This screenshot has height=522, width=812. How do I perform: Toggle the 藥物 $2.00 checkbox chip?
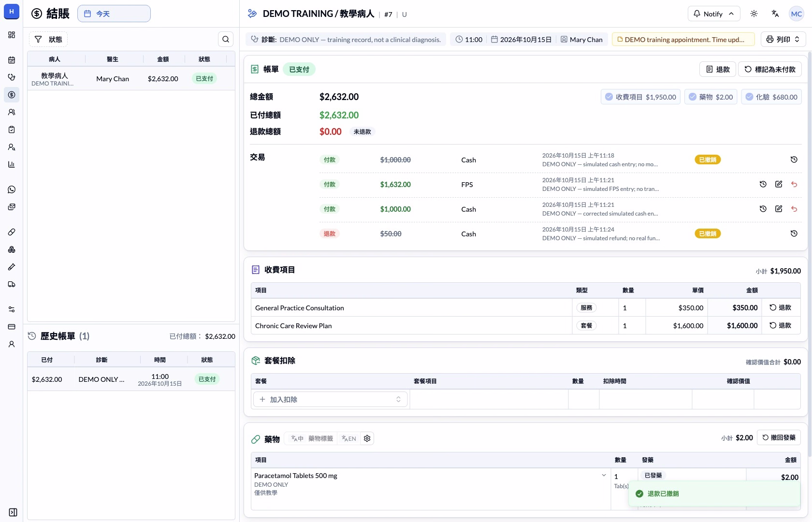711,97
